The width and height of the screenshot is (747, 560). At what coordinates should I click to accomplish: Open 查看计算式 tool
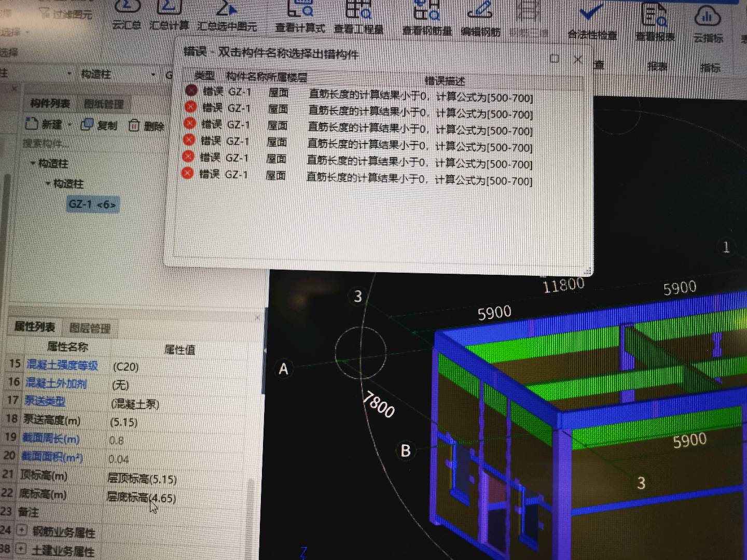(300, 18)
